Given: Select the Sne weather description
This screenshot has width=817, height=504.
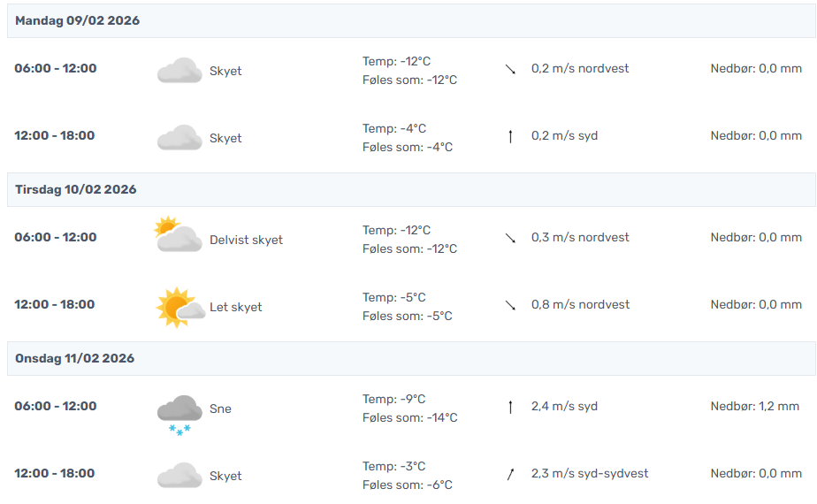Looking at the screenshot, I should pos(220,409).
